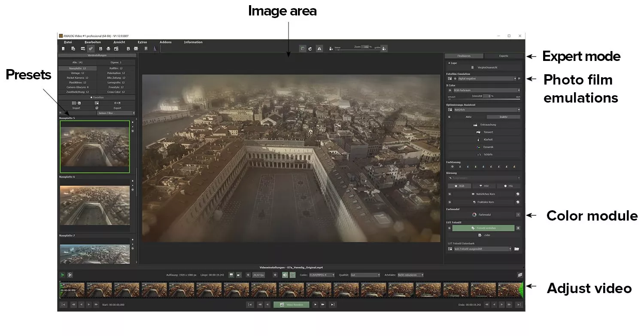Click the X Color Intensität slider

[484, 99]
